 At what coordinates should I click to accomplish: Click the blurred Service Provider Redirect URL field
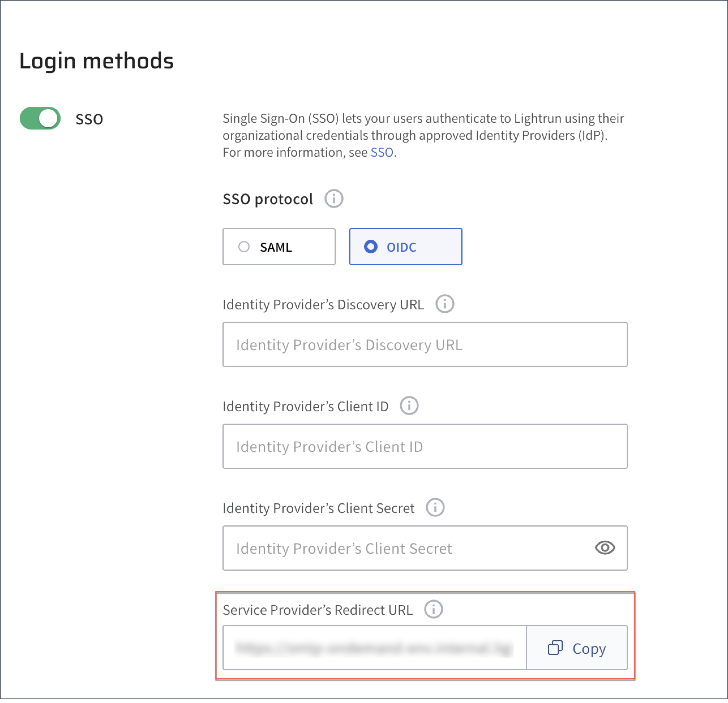tap(374, 648)
